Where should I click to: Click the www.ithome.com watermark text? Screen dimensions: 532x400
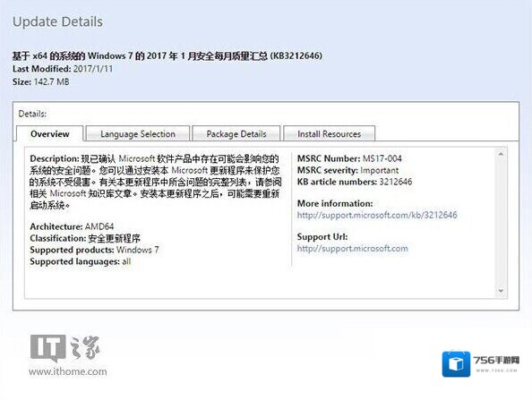click(x=68, y=371)
